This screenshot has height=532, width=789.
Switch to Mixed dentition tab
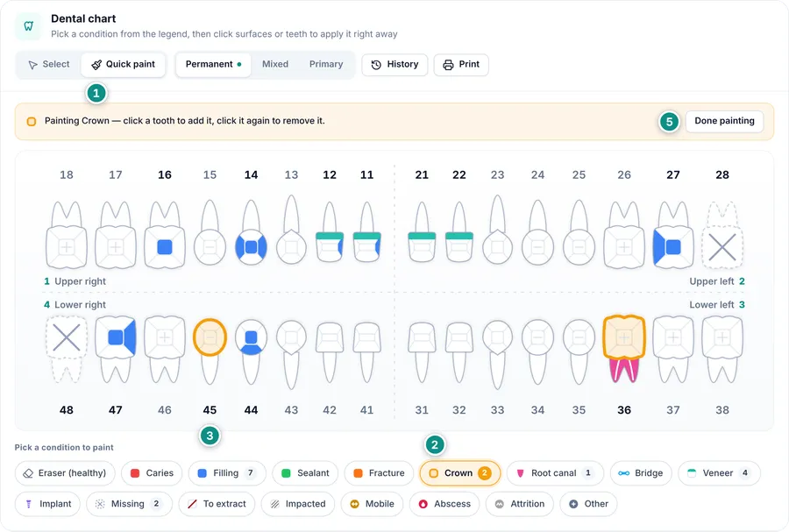pyautogui.click(x=275, y=64)
